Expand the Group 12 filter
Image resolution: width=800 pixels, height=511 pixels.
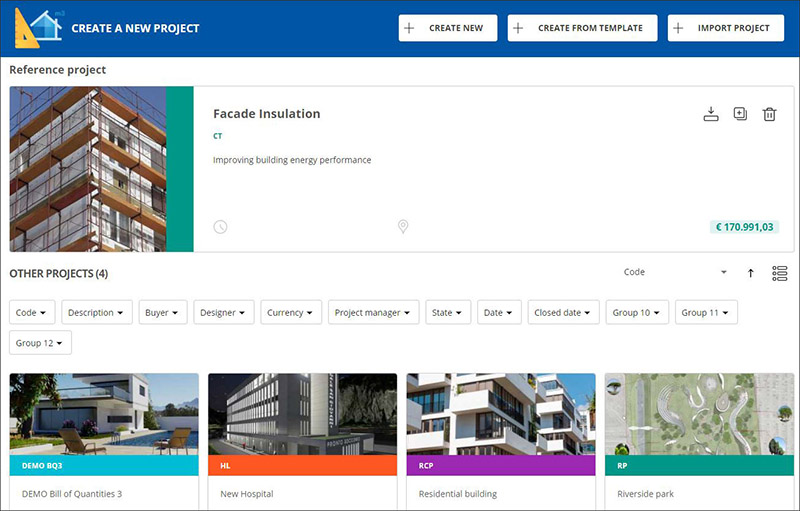coord(40,343)
